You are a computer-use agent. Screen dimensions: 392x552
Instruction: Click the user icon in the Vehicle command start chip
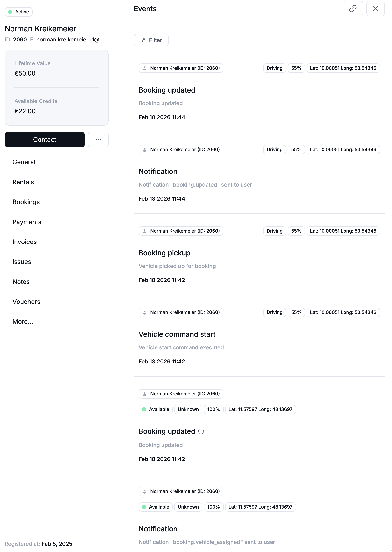145,312
